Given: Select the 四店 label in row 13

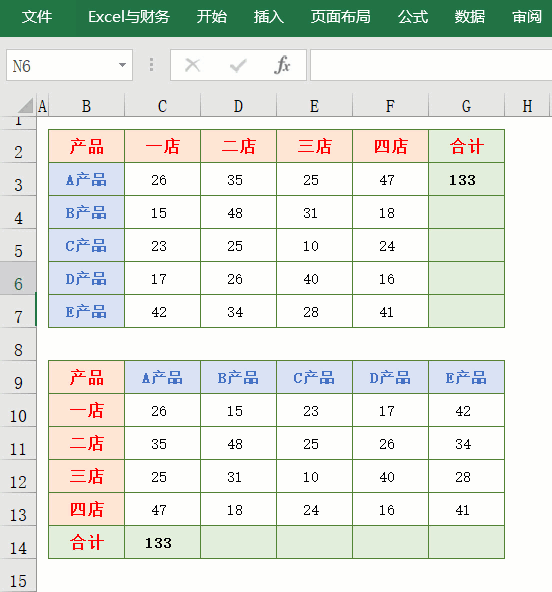Looking at the screenshot, I should click(86, 509).
